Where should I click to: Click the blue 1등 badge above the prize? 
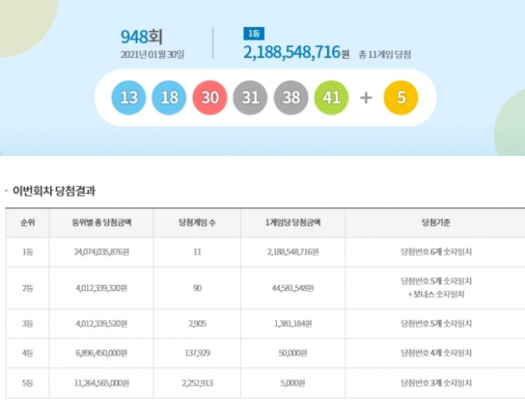253,33
